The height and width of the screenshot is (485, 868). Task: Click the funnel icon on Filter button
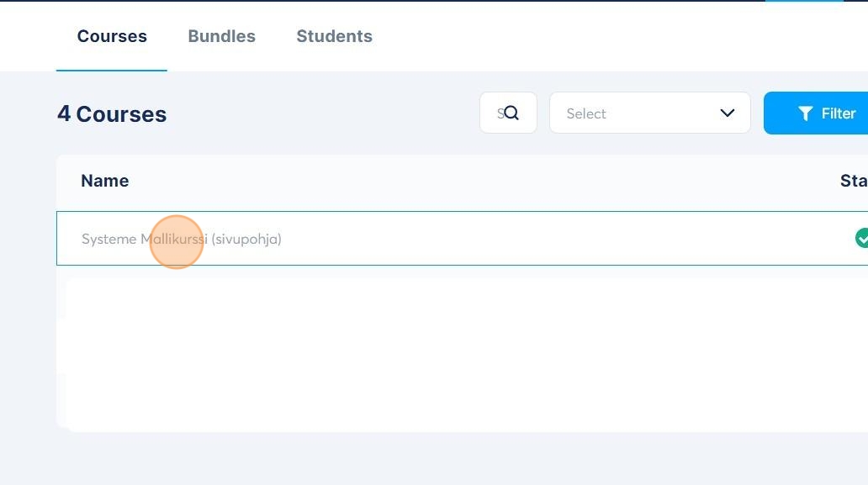806,113
